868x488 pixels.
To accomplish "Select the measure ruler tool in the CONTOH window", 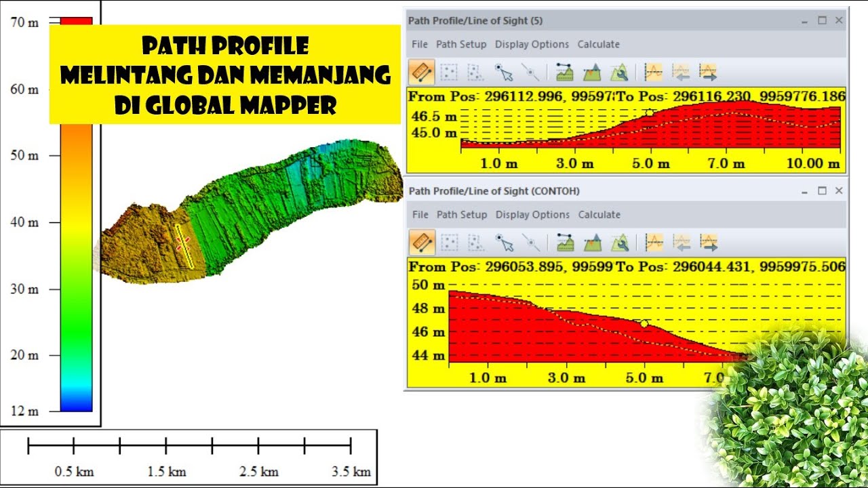I will point(422,243).
